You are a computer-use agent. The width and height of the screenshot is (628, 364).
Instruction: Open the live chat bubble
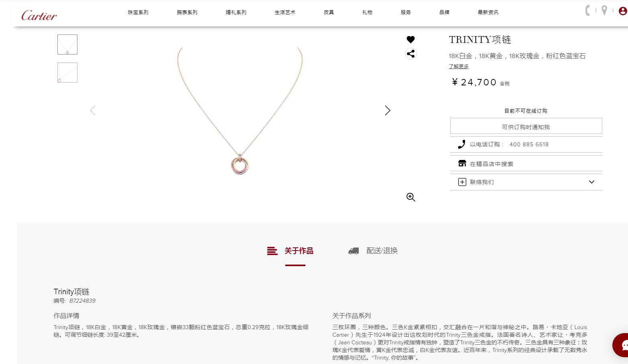point(621,345)
